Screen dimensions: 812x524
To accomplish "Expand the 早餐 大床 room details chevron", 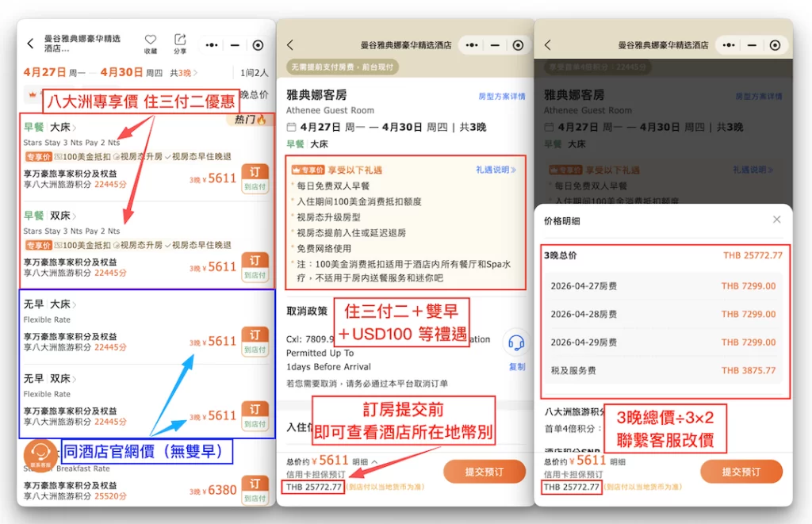I will click(x=75, y=127).
